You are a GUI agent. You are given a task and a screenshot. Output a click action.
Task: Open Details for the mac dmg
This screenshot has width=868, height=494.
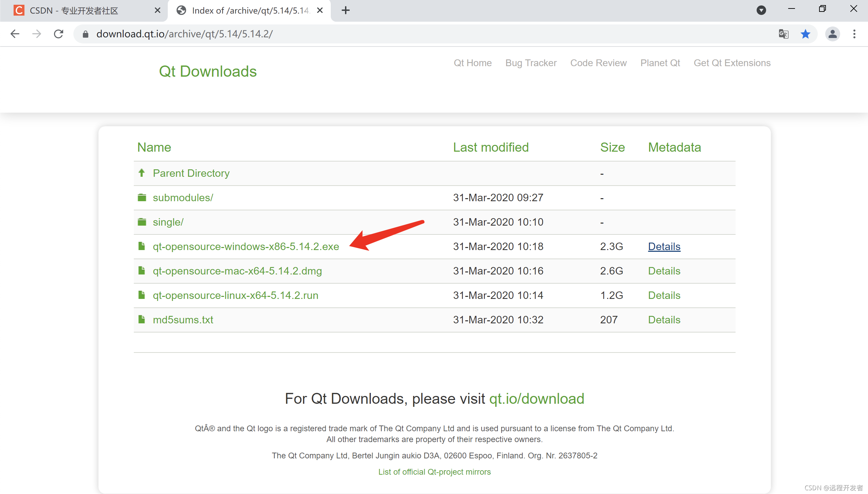[664, 271]
